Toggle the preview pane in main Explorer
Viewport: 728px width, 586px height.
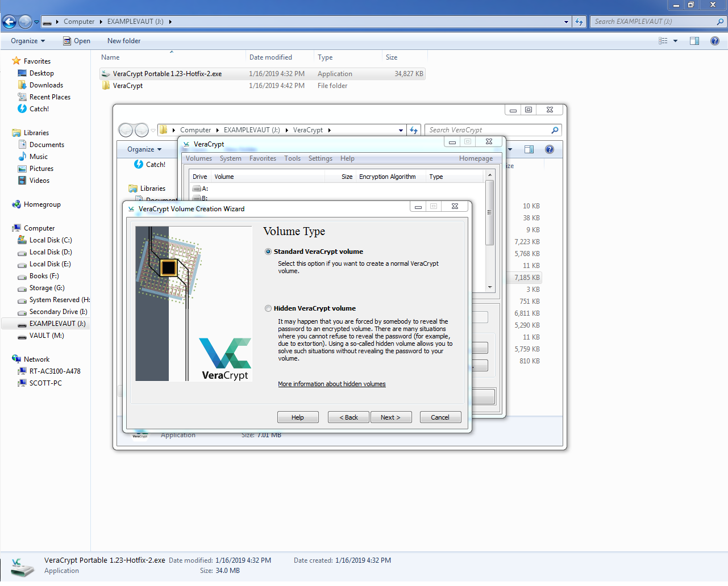point(694,41)
